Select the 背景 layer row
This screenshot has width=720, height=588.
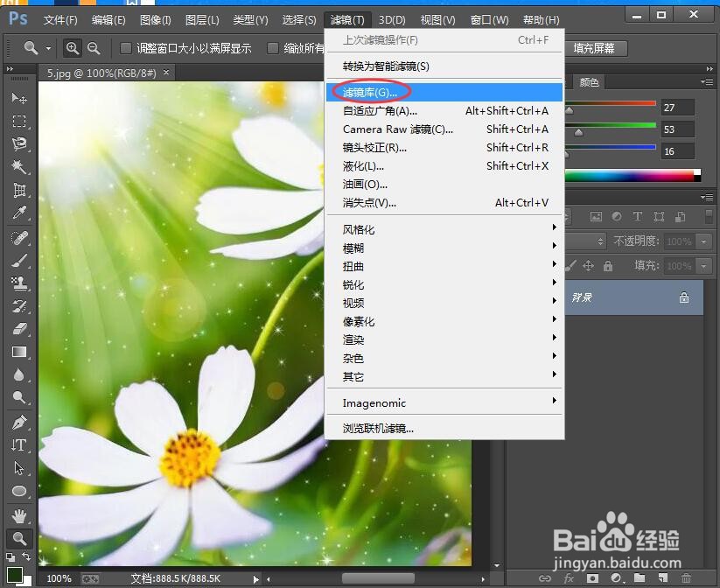pyautogui.click(x=634, y=297)
